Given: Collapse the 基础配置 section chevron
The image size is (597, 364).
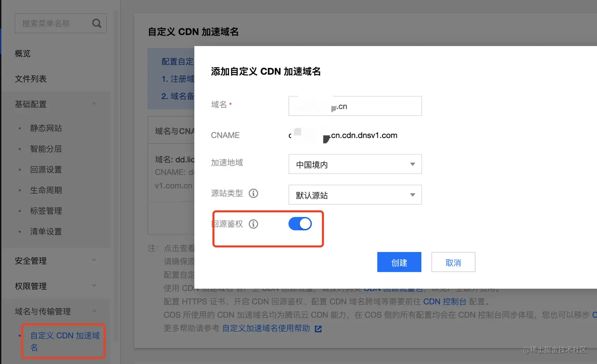Looking at the screenshot, I should (94, 104).
